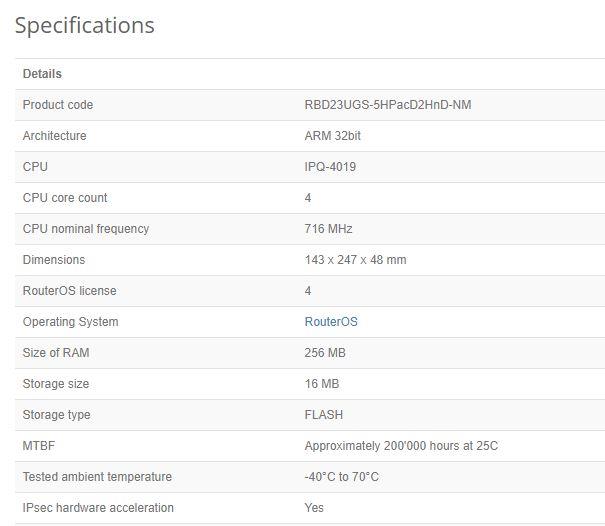Image resolution: width=605 pixels, height=526 pixels.
Task: Click the Operating System row label
Action: (70, 322)
